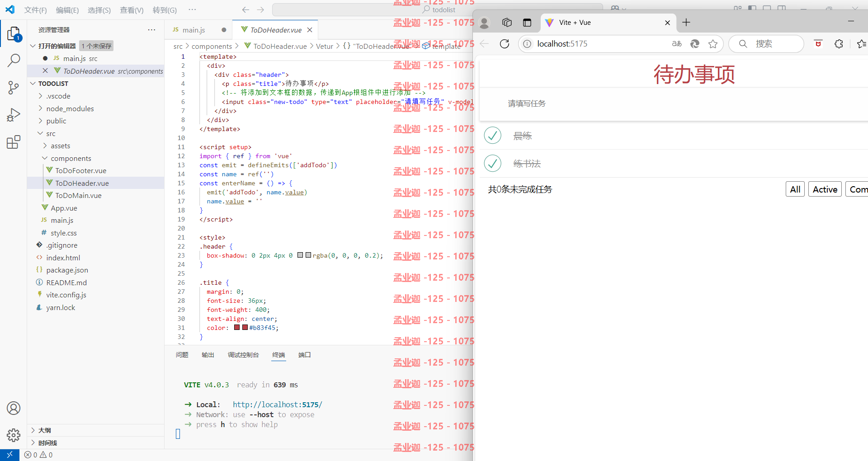Collapse the components folder
The width and height of the screenshot is (868, 461).
[45, 158]
